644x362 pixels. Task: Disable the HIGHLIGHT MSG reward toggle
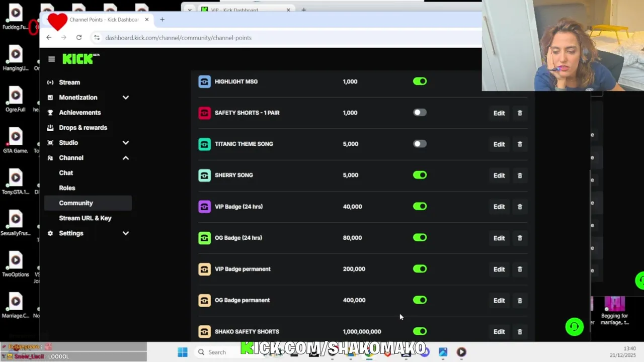tap(420, 81)
